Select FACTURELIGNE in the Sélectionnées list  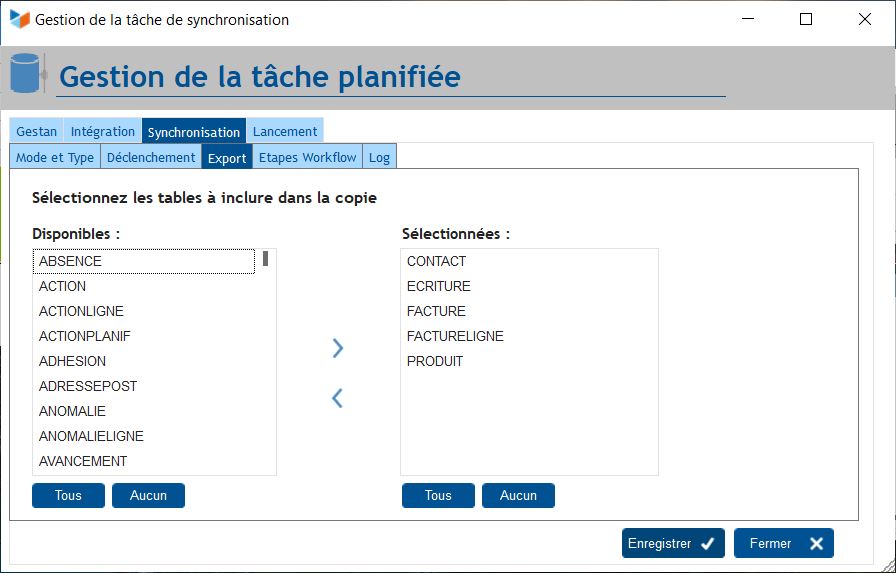click(x=455, y=336)
